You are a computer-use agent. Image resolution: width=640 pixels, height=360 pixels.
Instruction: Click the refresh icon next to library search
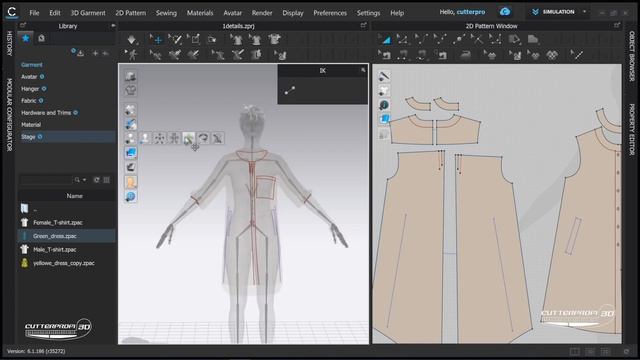[x=96, y=180]
